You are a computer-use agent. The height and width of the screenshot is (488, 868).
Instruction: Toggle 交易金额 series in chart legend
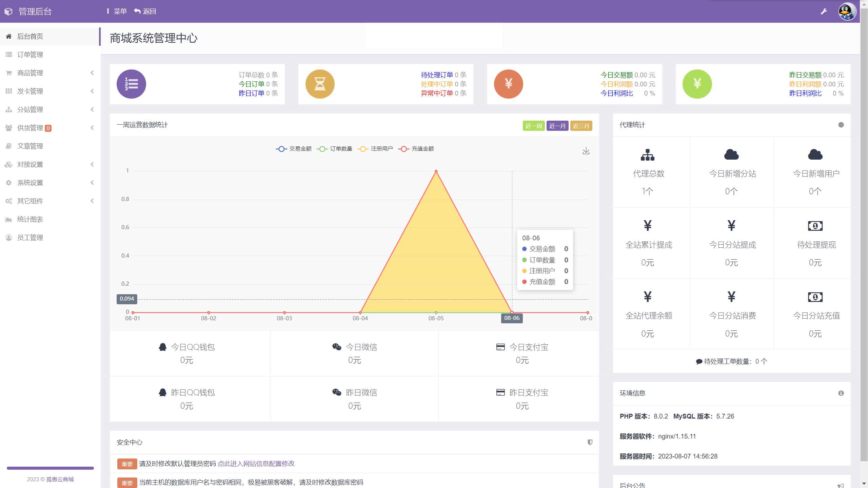point(293,148)
